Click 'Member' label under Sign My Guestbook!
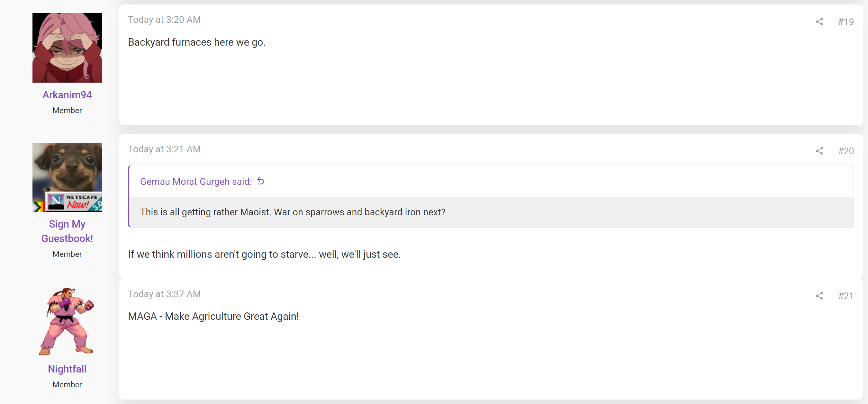This screenshot has width=868, height=404. (67, 254)
